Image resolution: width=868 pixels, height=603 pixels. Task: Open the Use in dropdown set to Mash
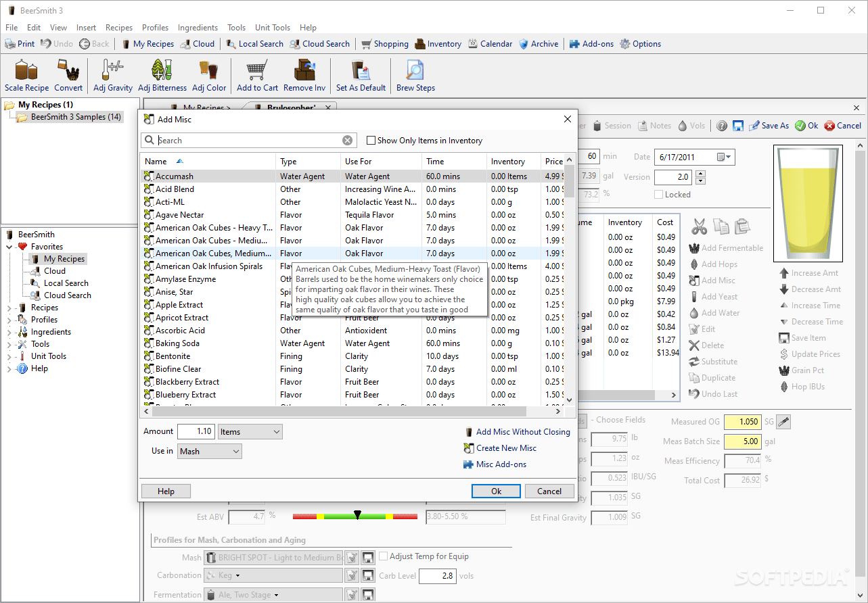tap(210, 452)
